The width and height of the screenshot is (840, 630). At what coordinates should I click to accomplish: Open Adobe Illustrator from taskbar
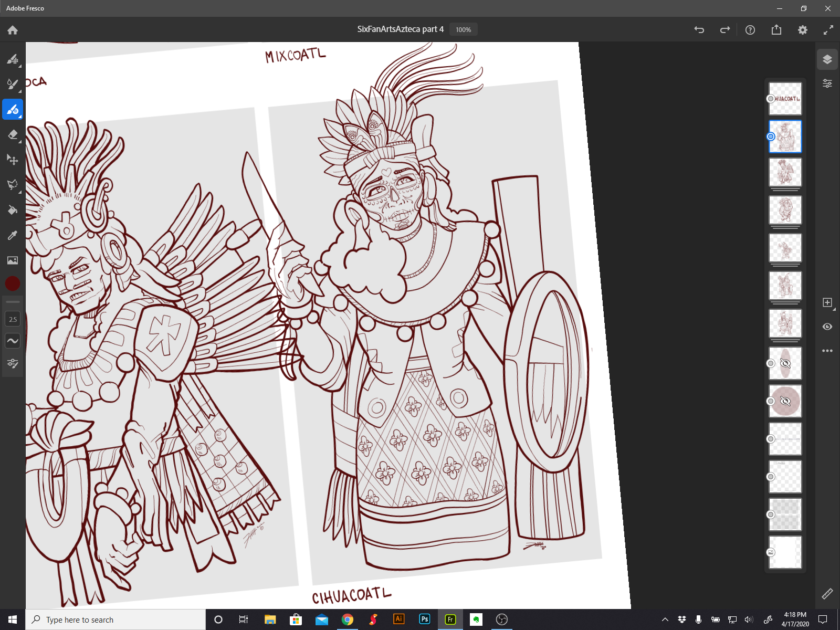pyautogui.click(x=399, y=619)
